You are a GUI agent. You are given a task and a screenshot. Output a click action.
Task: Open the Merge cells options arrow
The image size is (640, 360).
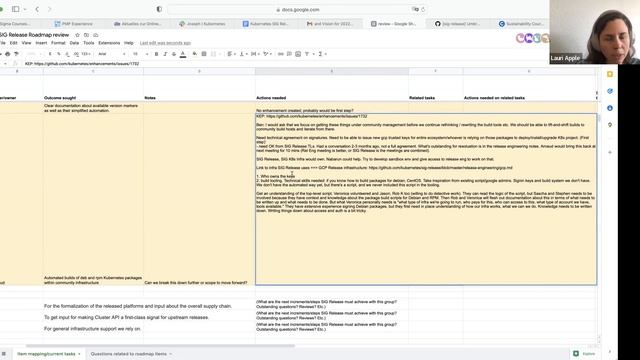click(x=220, y=54)
